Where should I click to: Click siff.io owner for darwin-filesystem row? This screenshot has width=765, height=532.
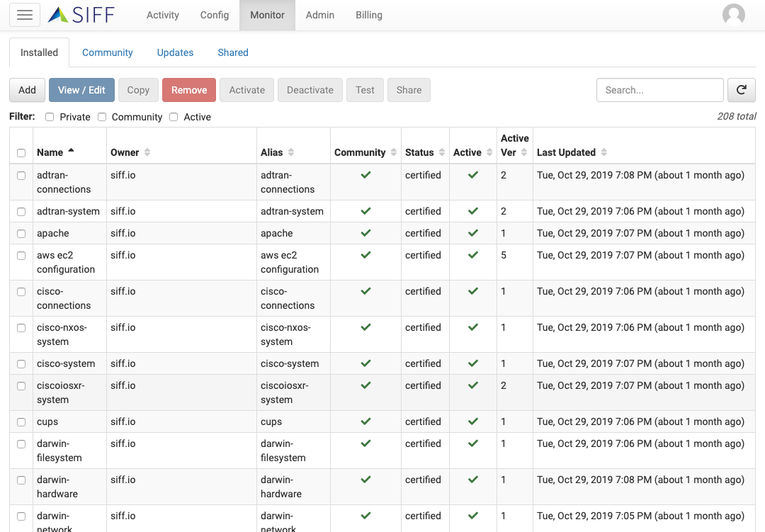click(123, 443)
